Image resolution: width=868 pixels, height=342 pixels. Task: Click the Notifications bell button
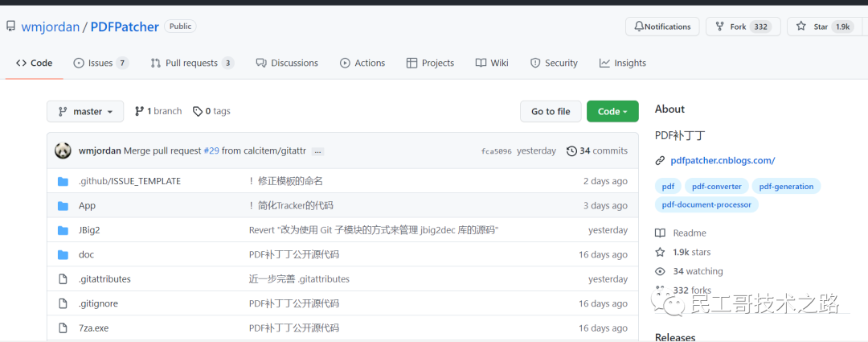[662, 27]
